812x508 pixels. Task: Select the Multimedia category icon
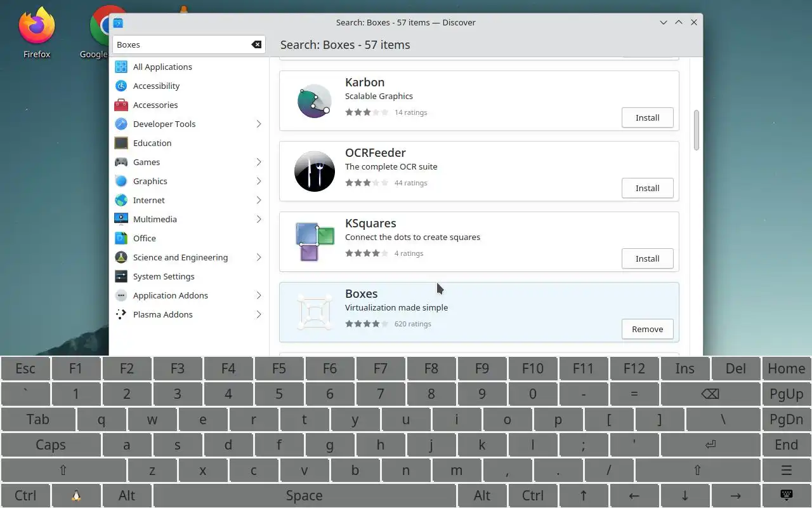tap(121, 219)
